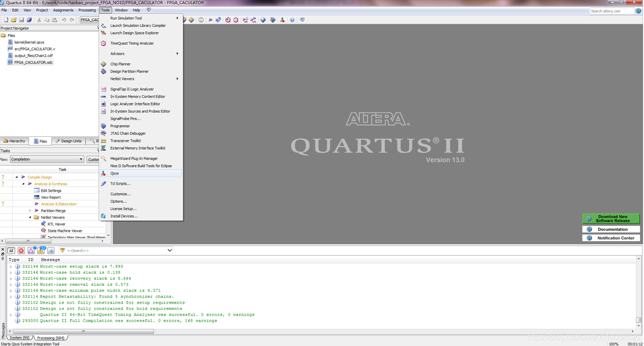Click the RTL Viewer task

[x=56, y=224]
